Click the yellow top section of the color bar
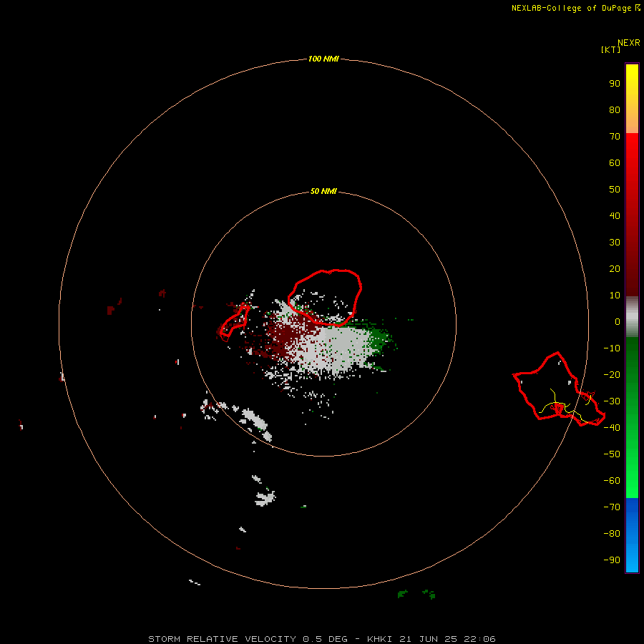 [x=632, y=99]
